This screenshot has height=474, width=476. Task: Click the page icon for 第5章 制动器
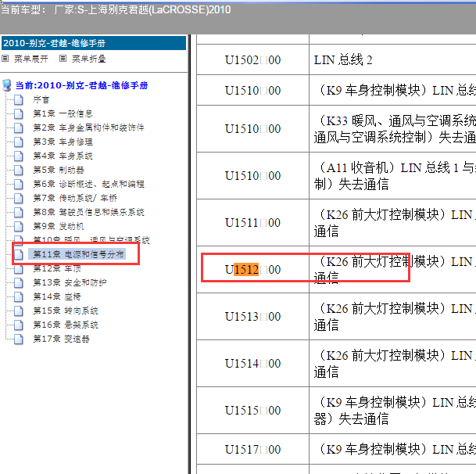[x=19, y=170]
